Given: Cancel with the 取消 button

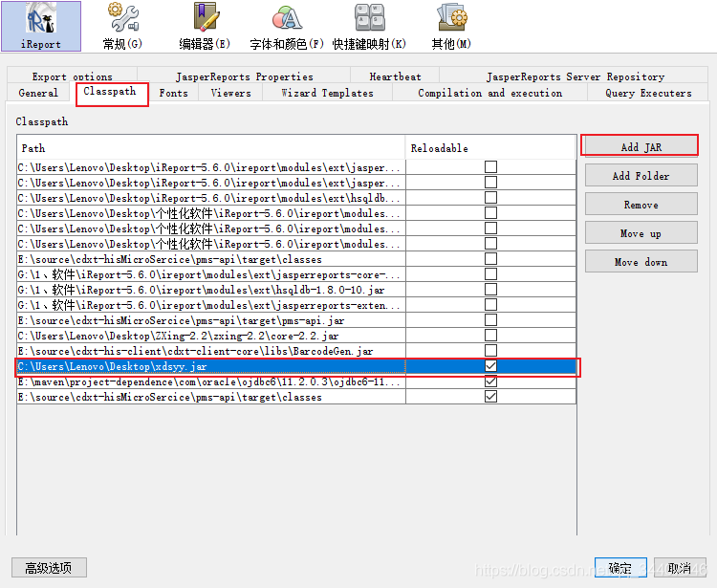Looking at the screenshot, I should pos(680,568).
